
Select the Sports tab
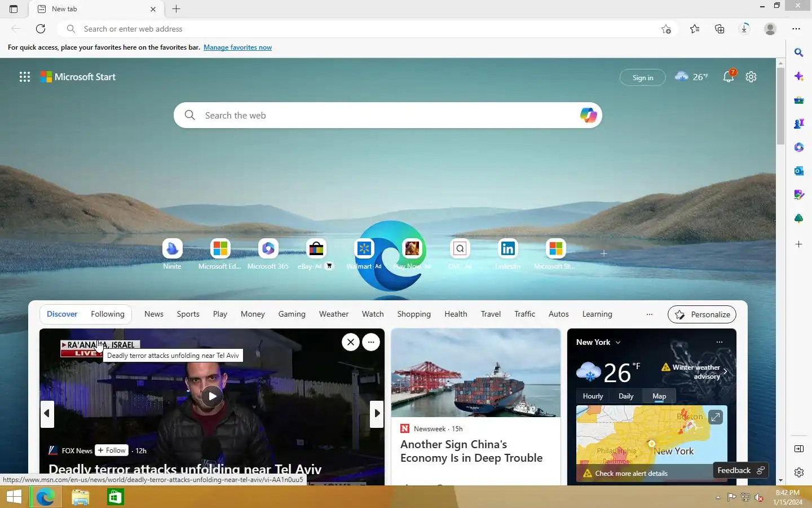188,314
